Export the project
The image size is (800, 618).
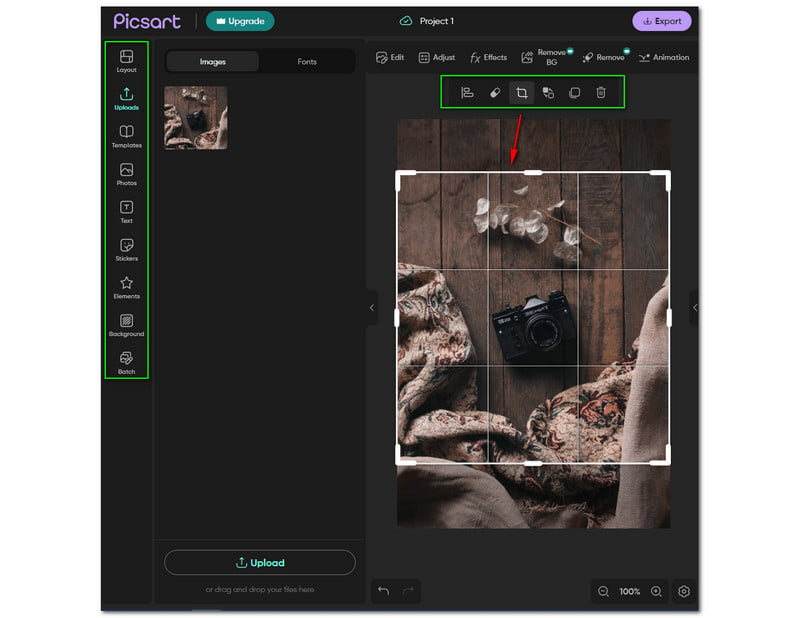point(661,21)
